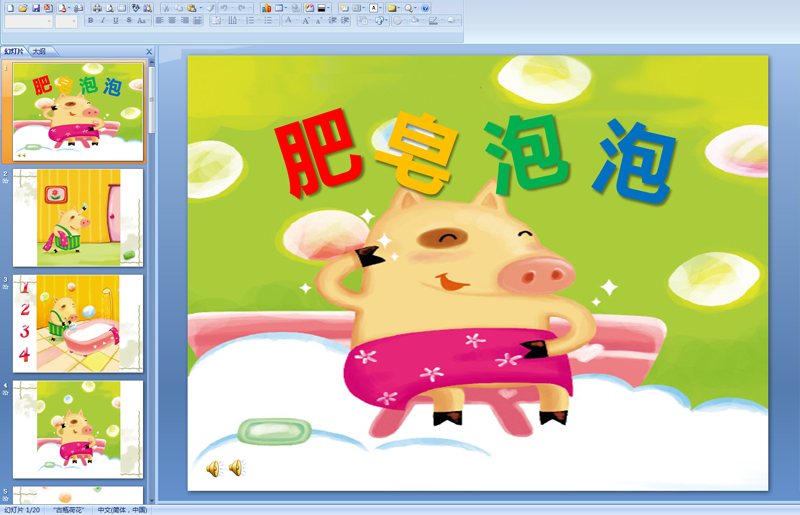
Task: Insert a table using the table icon
Action: [x=279, y=8]
